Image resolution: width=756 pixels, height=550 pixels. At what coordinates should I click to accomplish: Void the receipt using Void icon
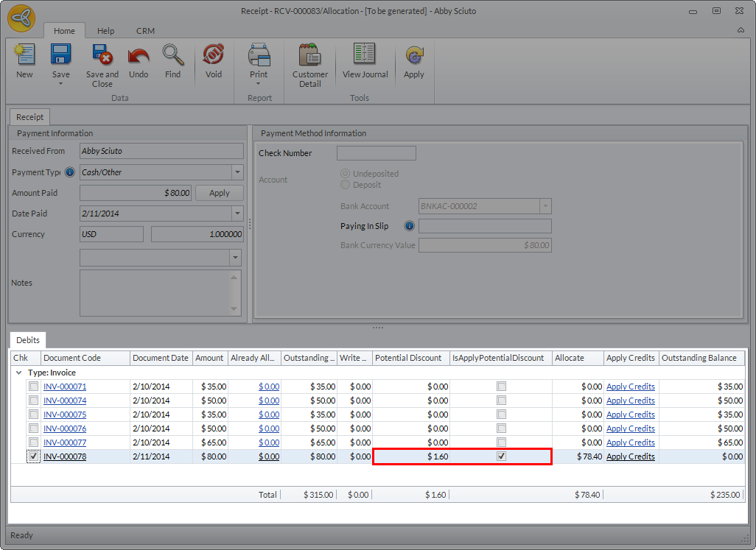click(x=213, y=59)
